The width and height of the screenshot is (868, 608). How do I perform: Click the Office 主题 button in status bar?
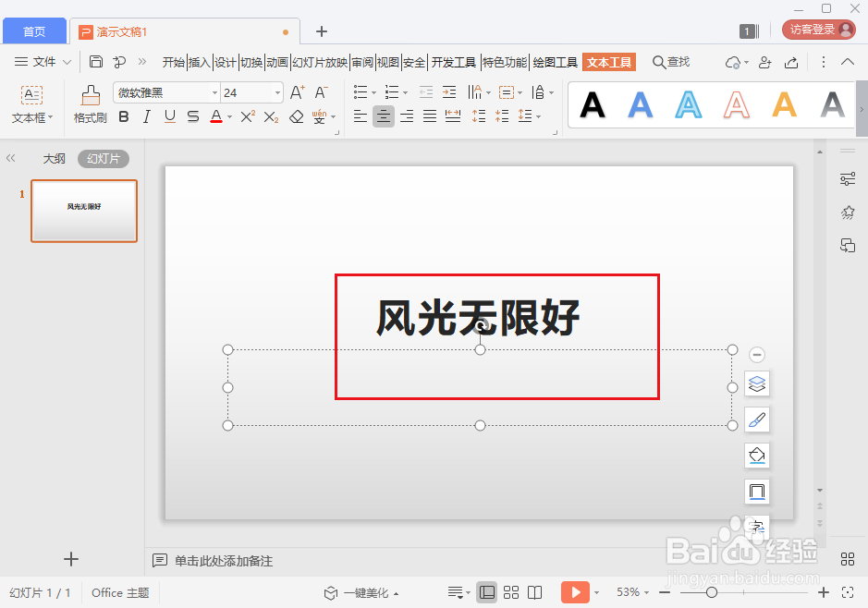(120, 591)
